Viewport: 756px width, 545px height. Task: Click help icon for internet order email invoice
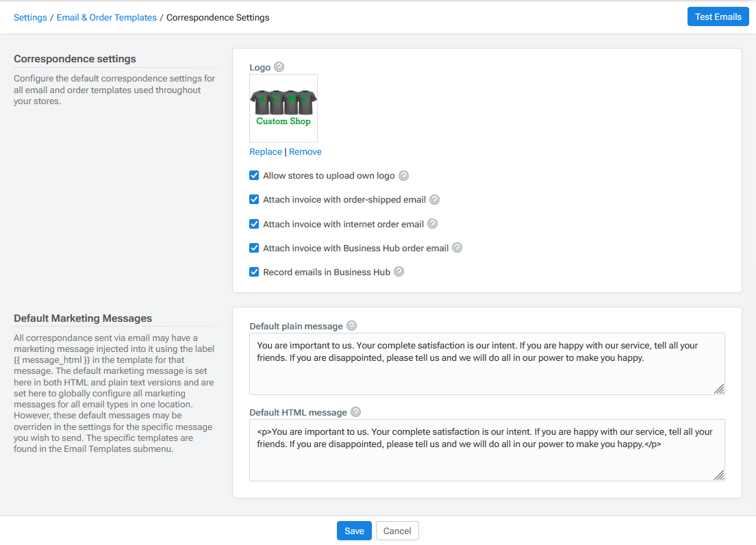pyautogui.click(x=432, y=224)
